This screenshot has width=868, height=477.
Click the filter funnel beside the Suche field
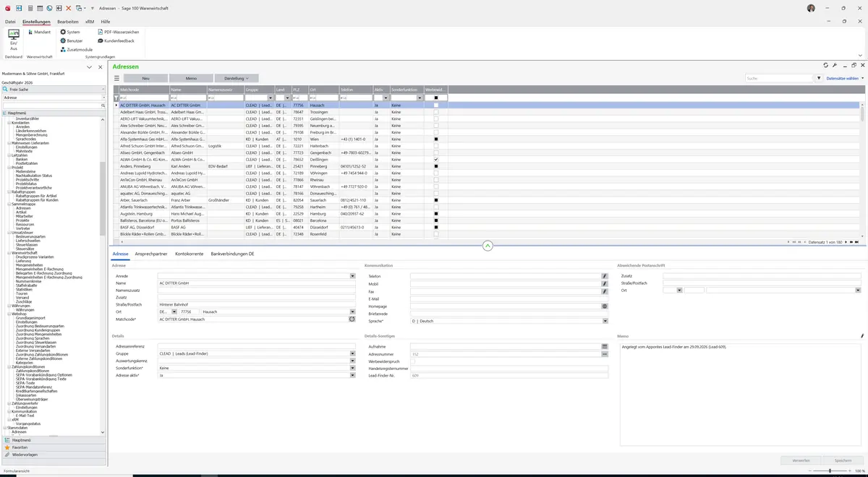click(x=819, y=78)
